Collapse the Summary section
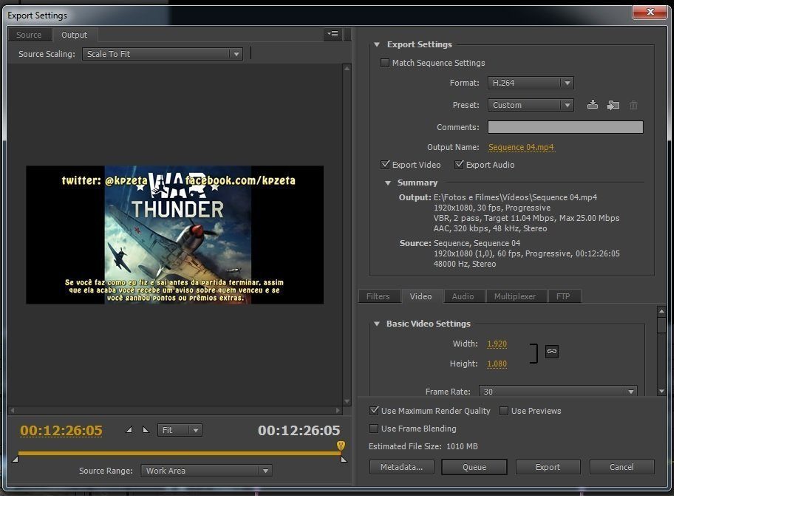798x532 pixels. coord(388,183)
